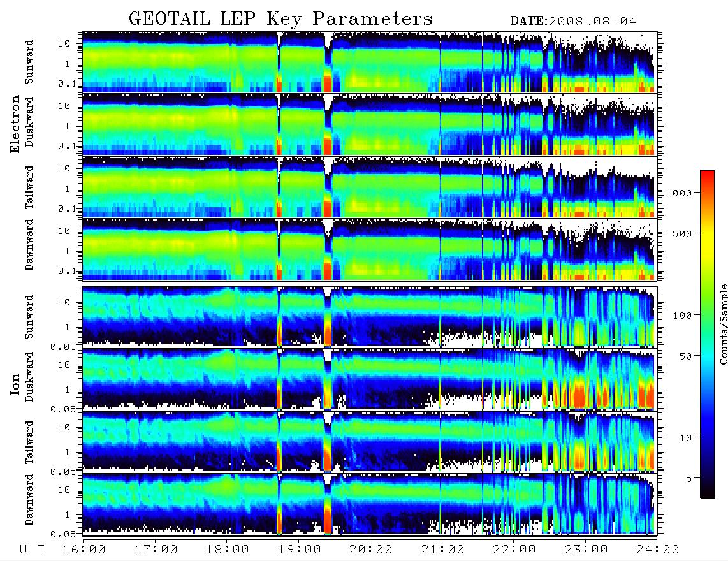Image resolution: width=728 pixels, height=561 pixels.
Task: Click the '17:00' time tick label
Action: 156,550
